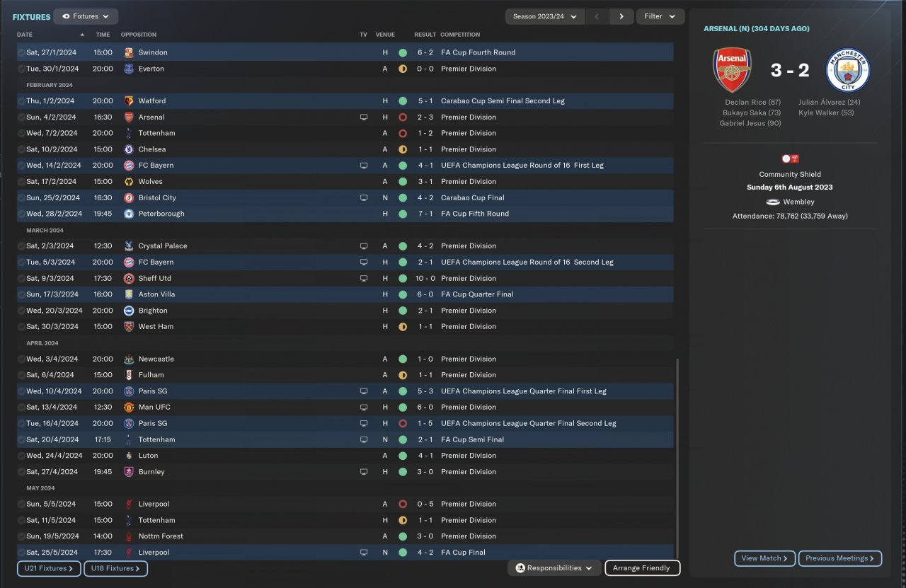
Task: Click the Arsenal crest in match panel
Action: [732, 71]
